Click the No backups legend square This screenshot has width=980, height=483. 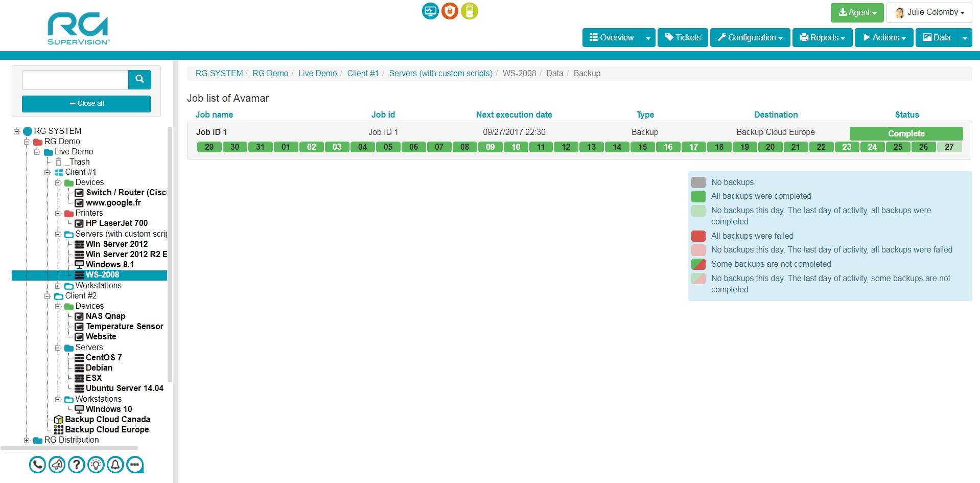(698, 182)
